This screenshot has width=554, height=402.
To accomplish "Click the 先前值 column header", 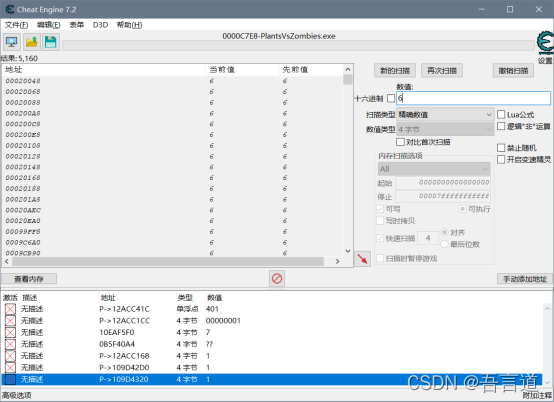I will 311,70.
